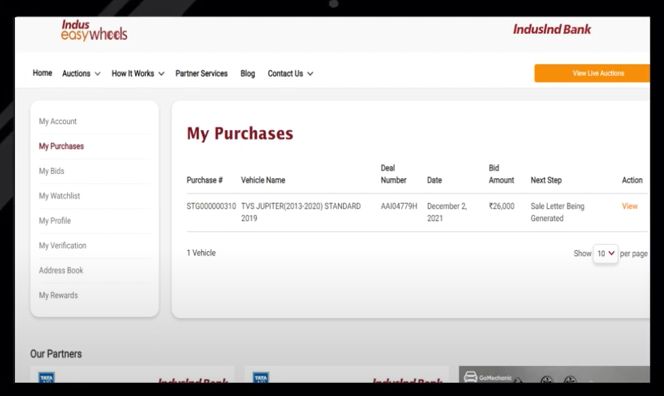Open My Rewards in sidebar
This screenshot has width=664, height=396.
coord(58,295)
